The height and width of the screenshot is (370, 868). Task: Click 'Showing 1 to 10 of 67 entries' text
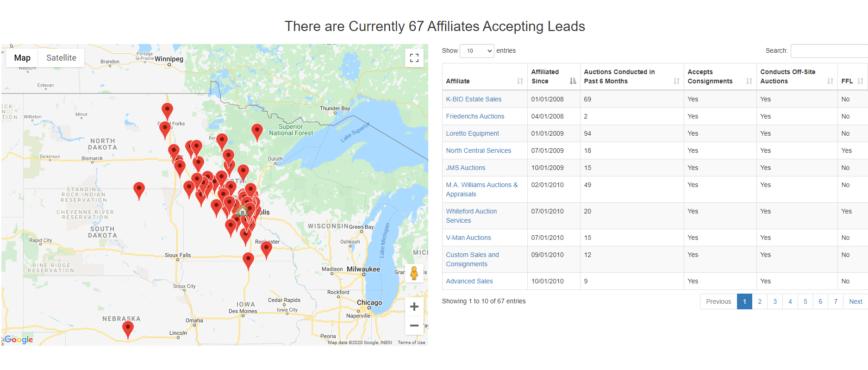coord(484,301)
